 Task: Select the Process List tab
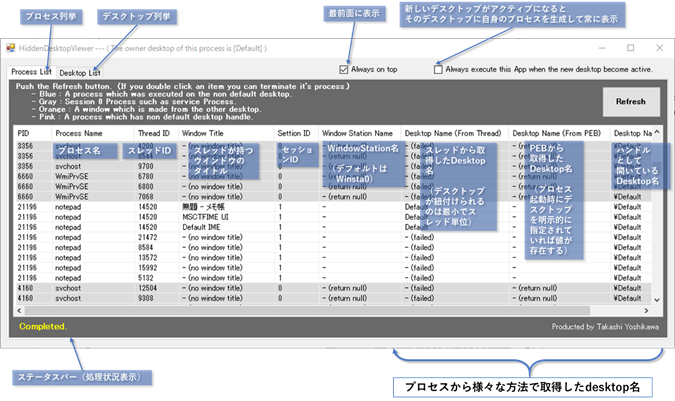point(32,72)
